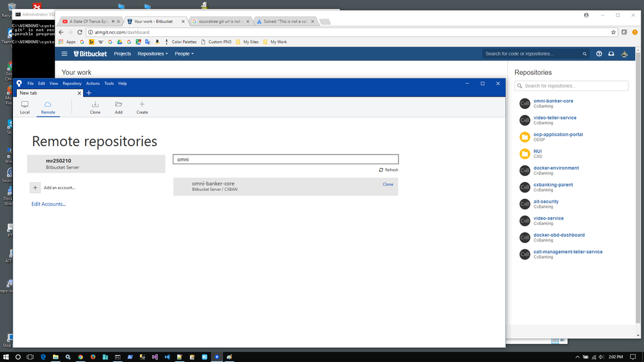Viewport: 644px width, 362px height.
Task: Open docker-environment repository link
Action: [x=556, y=168]
